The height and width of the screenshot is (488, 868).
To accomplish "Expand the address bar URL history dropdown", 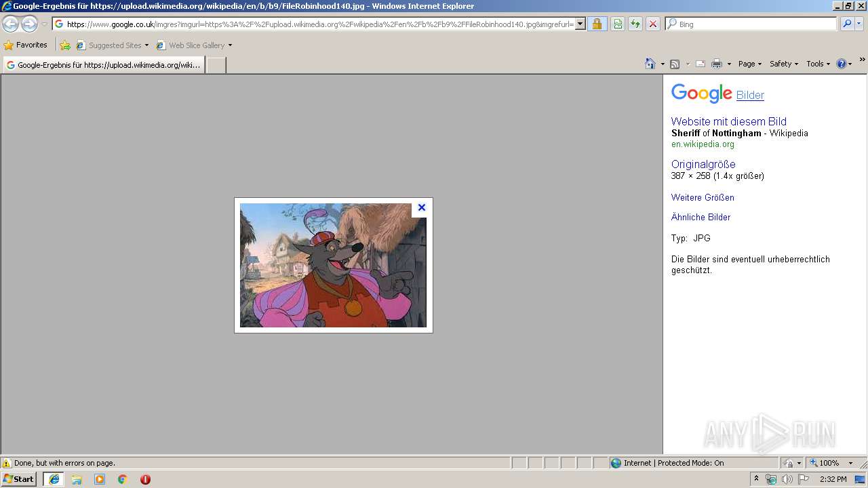I will click(x=580, y=24).
